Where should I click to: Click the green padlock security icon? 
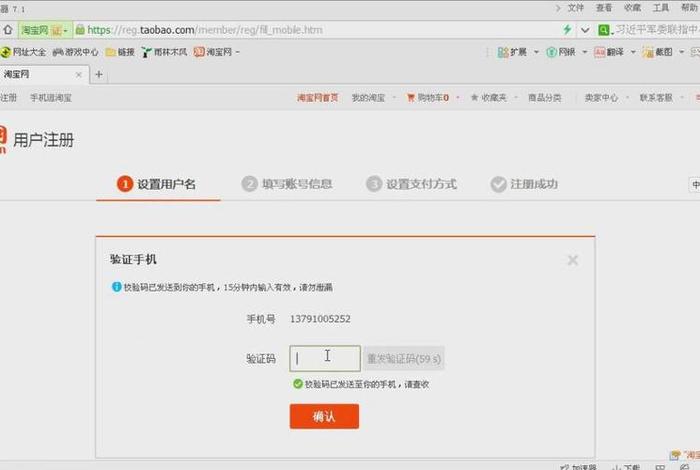tap(80, 30)
